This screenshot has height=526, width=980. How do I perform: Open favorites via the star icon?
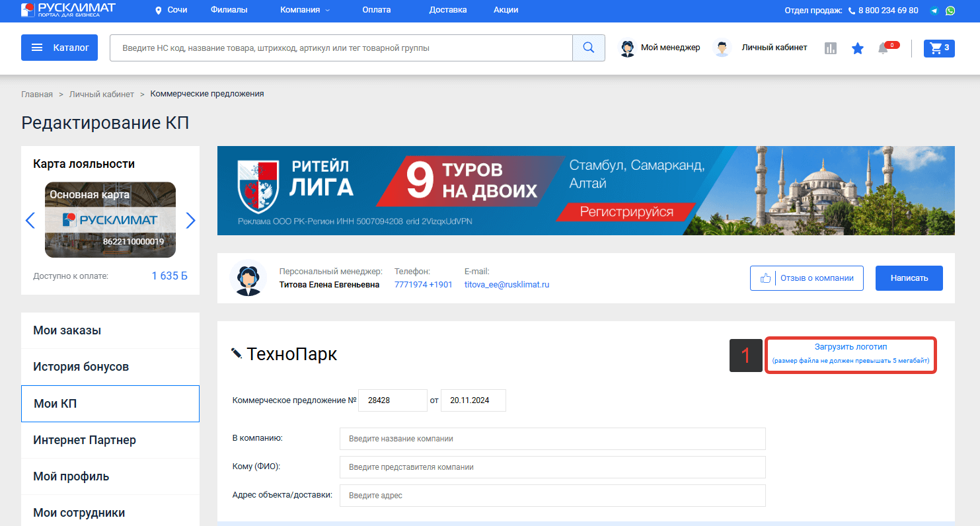(x=858, y=48)
